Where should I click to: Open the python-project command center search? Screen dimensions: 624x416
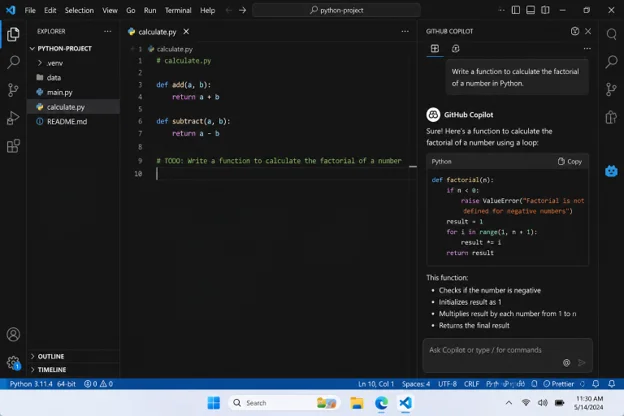[336, 10]
